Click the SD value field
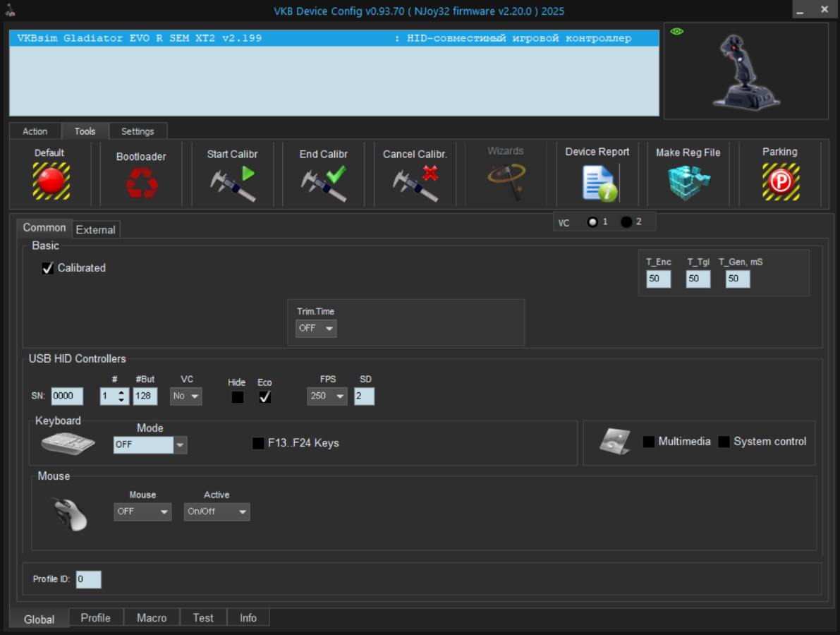The image size is (840, 635). coord(365,396)
